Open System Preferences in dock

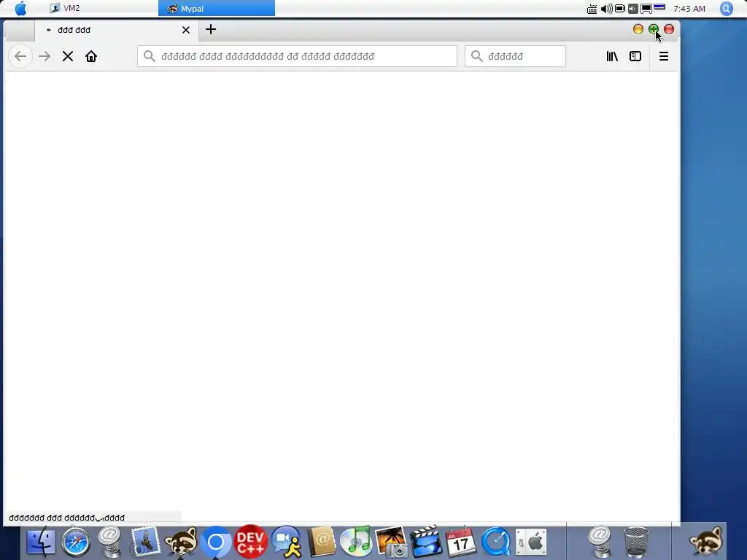click(531, 542)
